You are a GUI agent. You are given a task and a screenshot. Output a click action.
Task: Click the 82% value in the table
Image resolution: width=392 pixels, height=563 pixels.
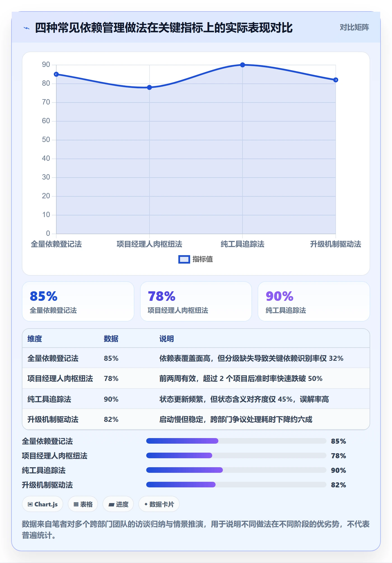coord(111,419)
